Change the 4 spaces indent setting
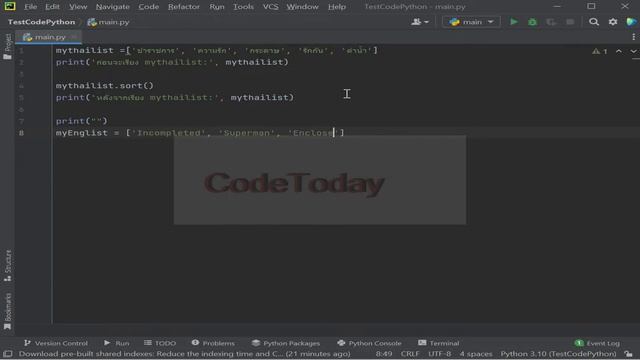This screenshot has height=360, width=640. (x=476, y=354)
